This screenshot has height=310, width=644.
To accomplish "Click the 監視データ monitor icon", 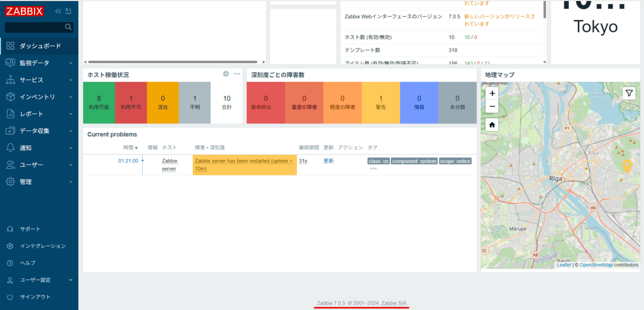I will click(x=11, y=63).
